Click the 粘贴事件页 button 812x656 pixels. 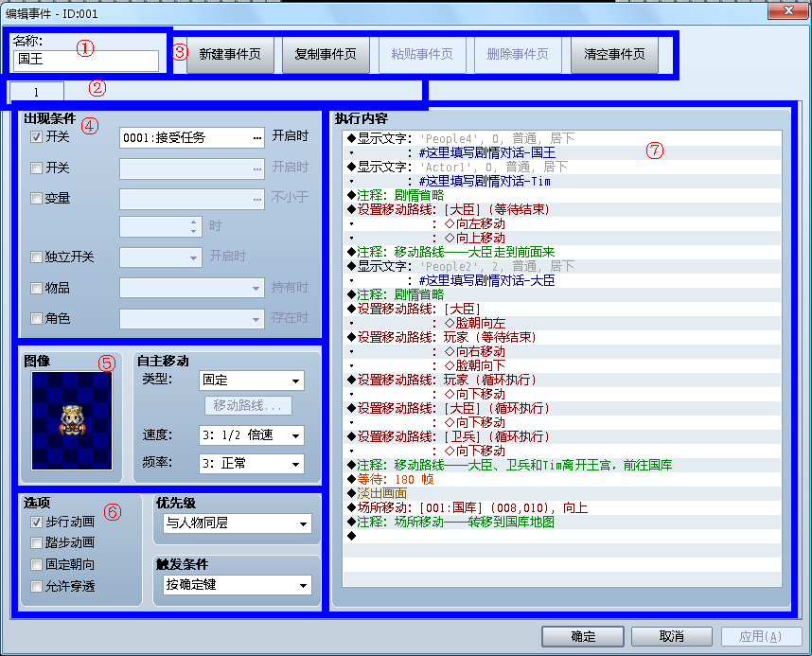[x=421, y=54]
